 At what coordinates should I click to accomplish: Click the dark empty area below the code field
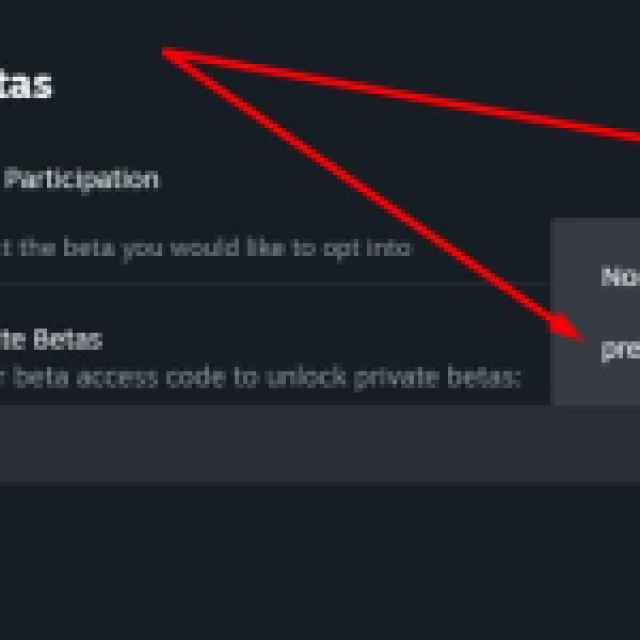[x=300, y=560]
